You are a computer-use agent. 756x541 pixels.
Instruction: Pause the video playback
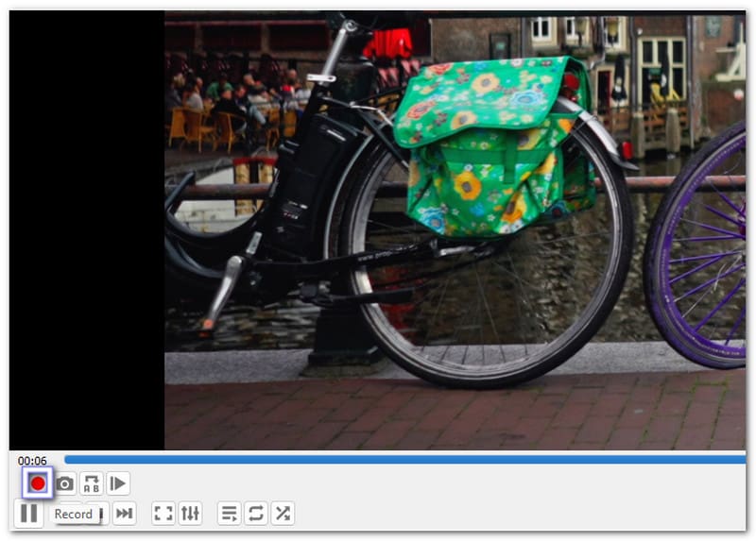[29, 514]
